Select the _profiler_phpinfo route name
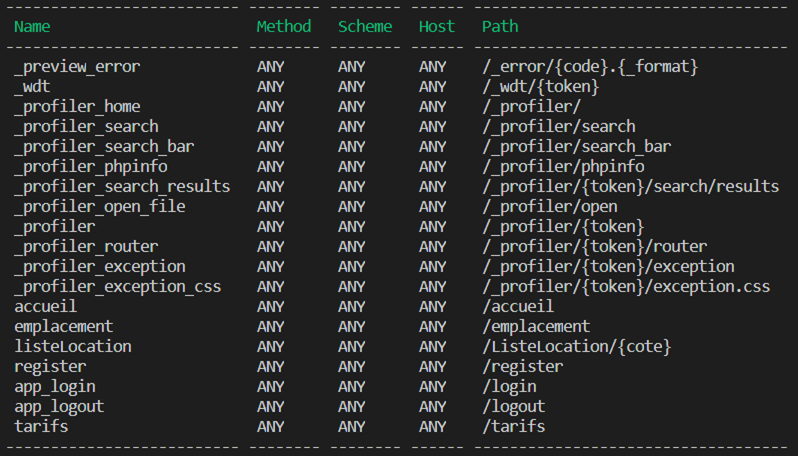The width and height of the screenshot is (798, 456). tap(91, 167)
